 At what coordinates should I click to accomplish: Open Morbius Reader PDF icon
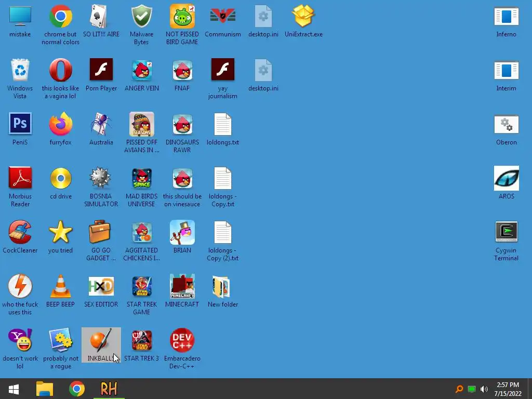[x=20, y=178]
